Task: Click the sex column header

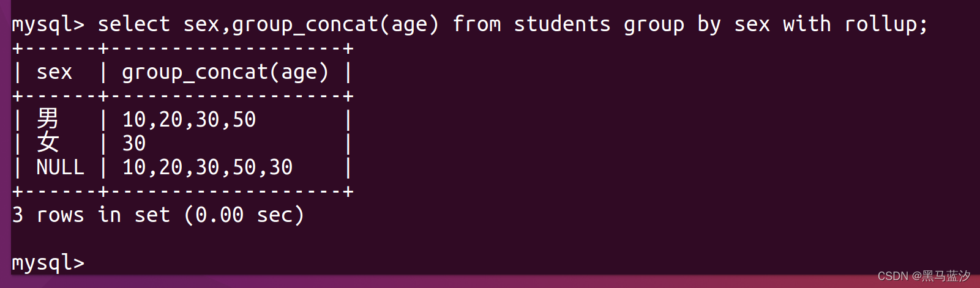Action: coord(54,73)
